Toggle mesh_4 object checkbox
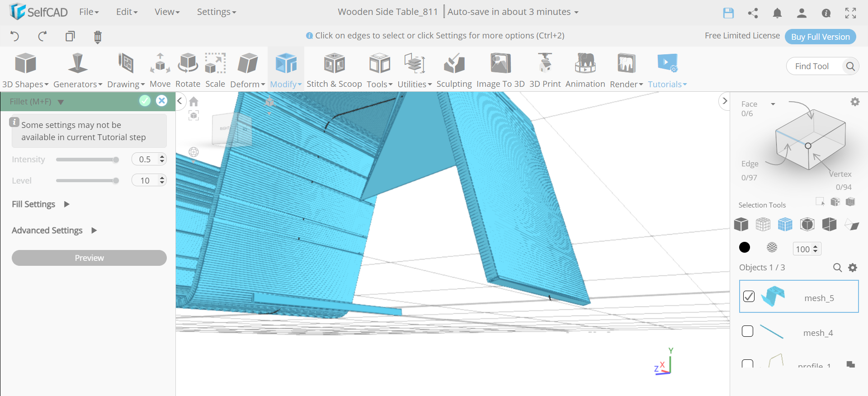Viewport: 868px width, 396px height. pos(748,331)
